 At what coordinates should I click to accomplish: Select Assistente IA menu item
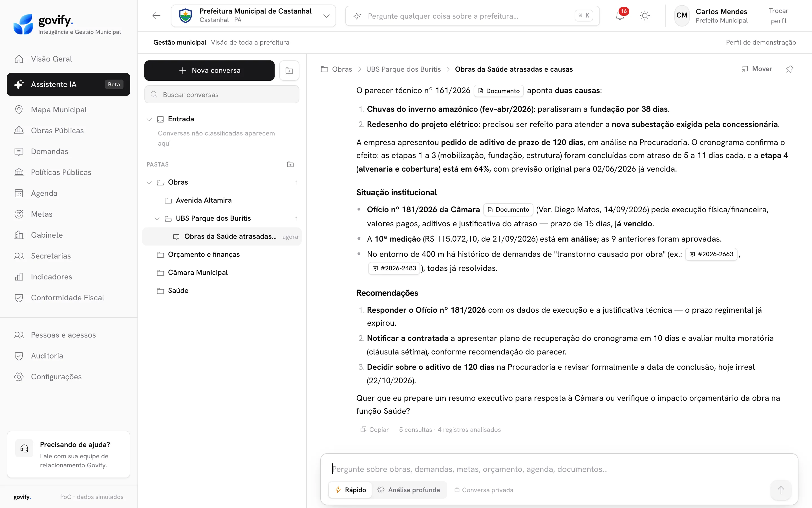(69, 84)
